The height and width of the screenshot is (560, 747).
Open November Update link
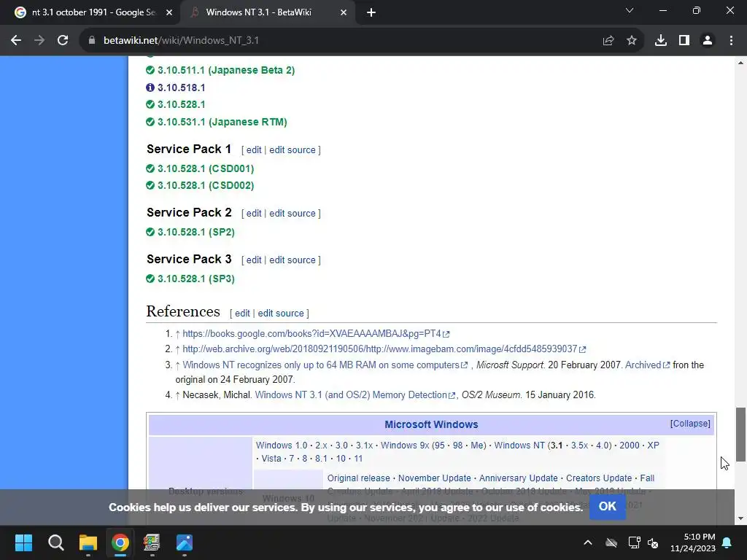[x=435, y=478]
